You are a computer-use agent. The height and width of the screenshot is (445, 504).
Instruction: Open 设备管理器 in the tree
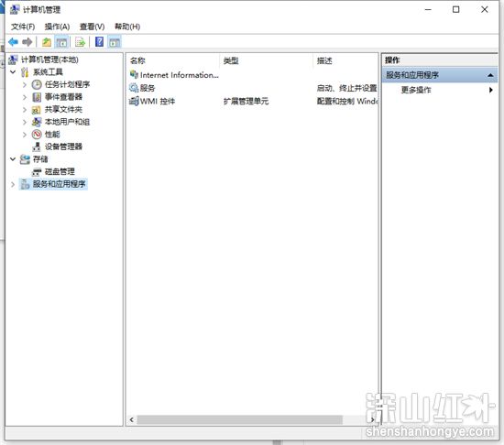(63, 147)
